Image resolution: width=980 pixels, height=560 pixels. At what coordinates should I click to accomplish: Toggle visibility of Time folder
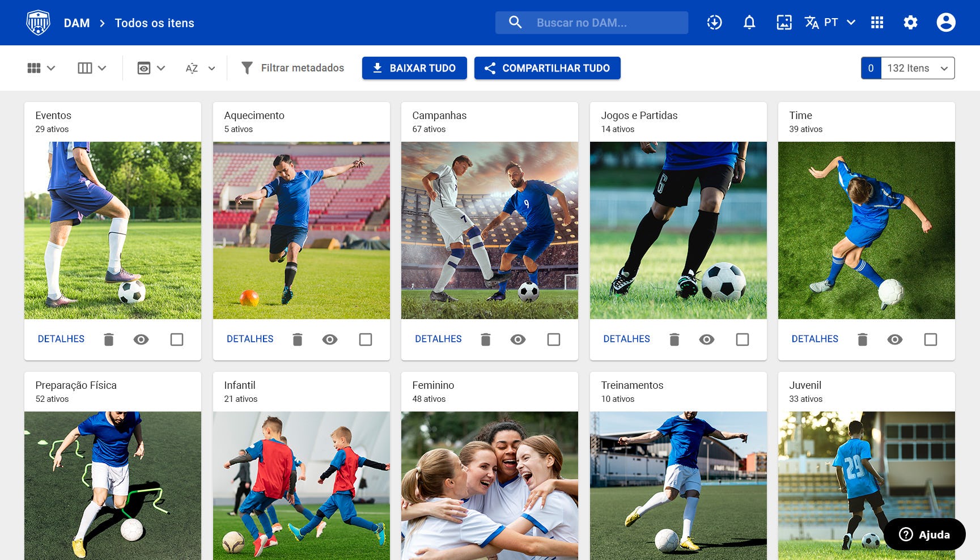(895, 340)
